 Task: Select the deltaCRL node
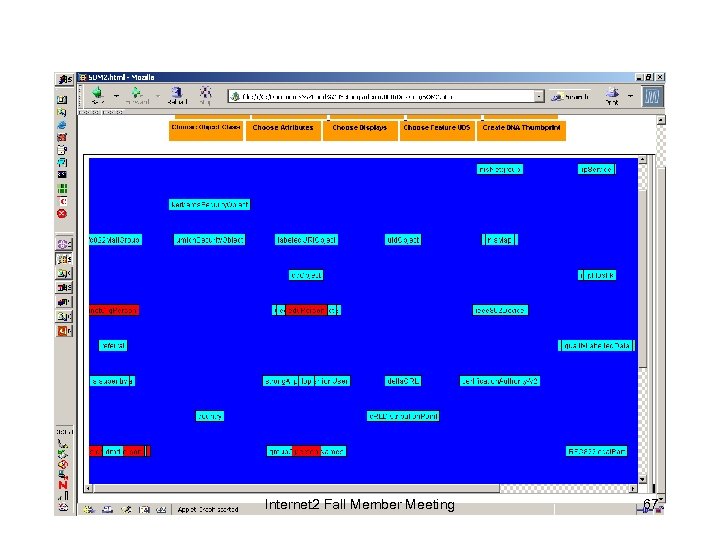pos(403,381)
